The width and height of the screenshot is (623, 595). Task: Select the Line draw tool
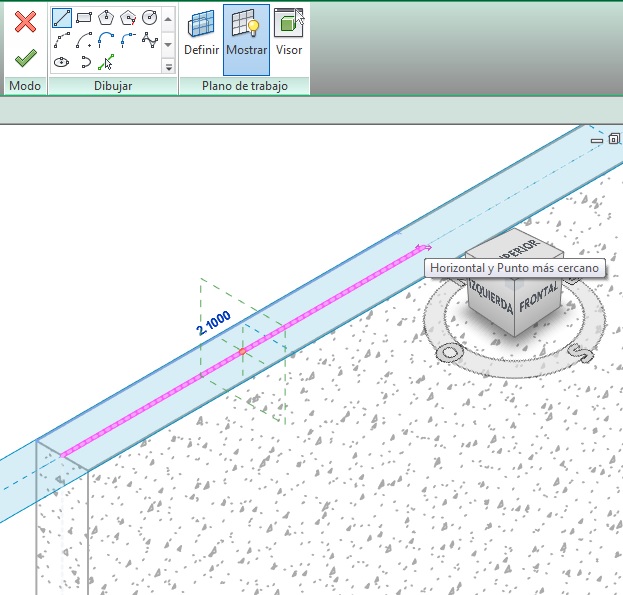tap(62, 18)
